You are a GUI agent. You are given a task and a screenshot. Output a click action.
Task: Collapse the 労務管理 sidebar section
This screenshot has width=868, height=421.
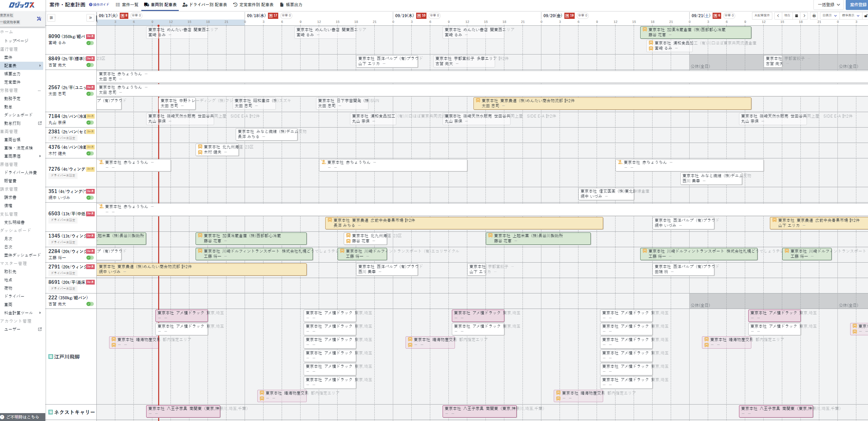pyautogui.click(x=39, y=91)
